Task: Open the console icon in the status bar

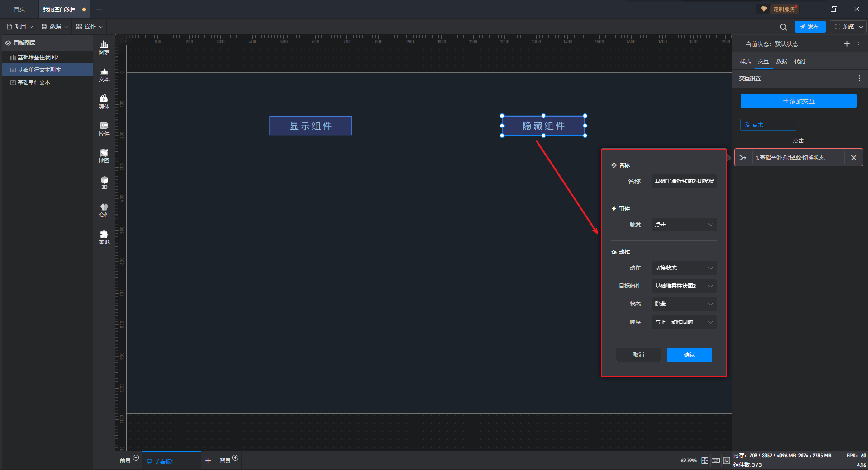Action: coord(726,461)
